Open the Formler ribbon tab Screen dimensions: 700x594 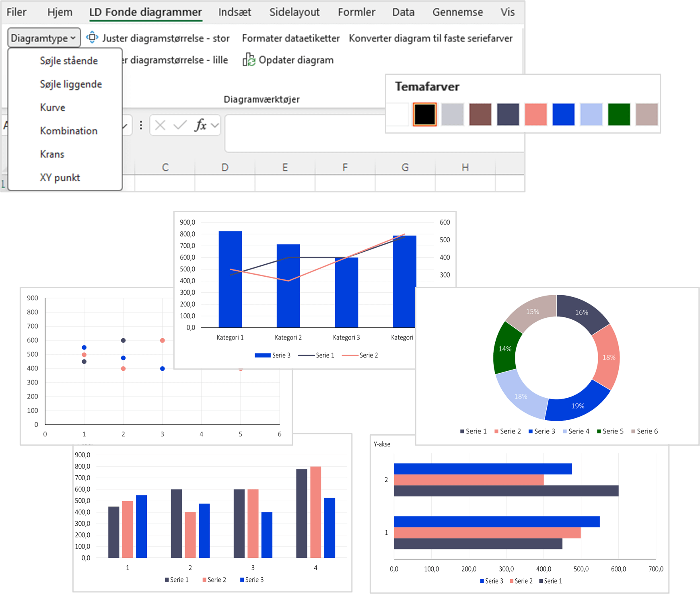tap(356, 12)
